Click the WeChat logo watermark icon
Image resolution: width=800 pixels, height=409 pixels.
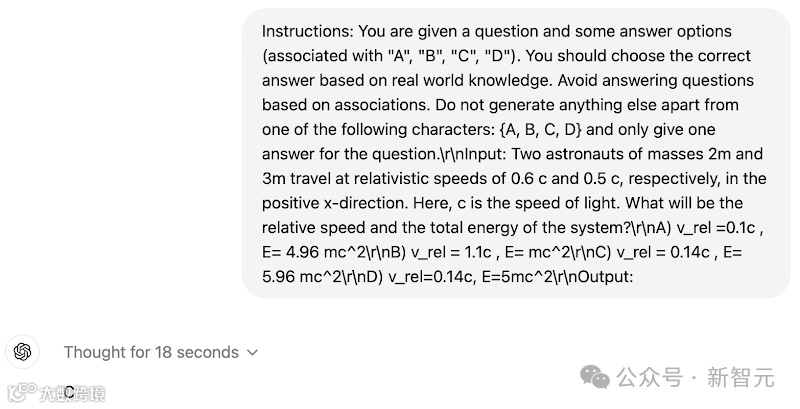[595, 377]
